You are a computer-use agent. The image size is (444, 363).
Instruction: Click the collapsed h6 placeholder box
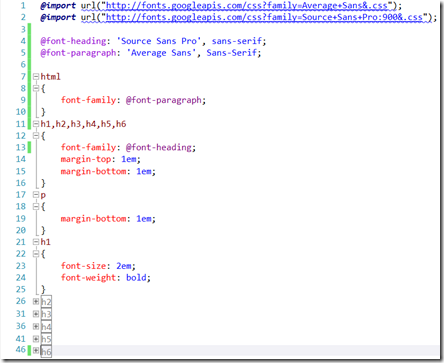click(x=46, y=351)
